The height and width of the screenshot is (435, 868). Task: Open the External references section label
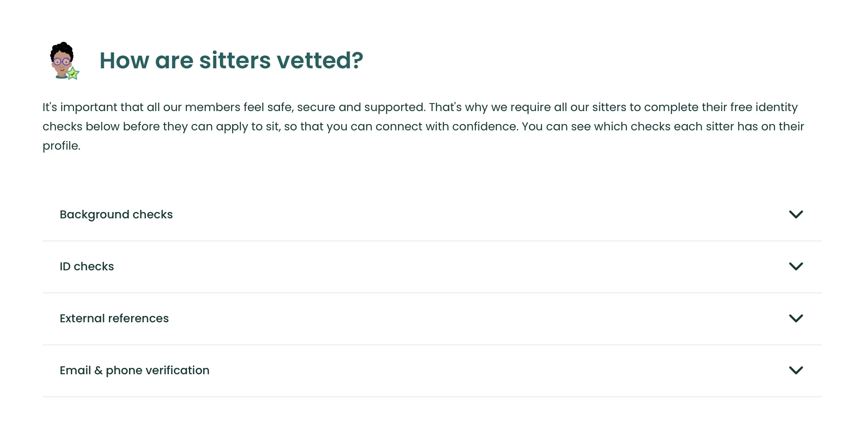(x=114, y=318)
